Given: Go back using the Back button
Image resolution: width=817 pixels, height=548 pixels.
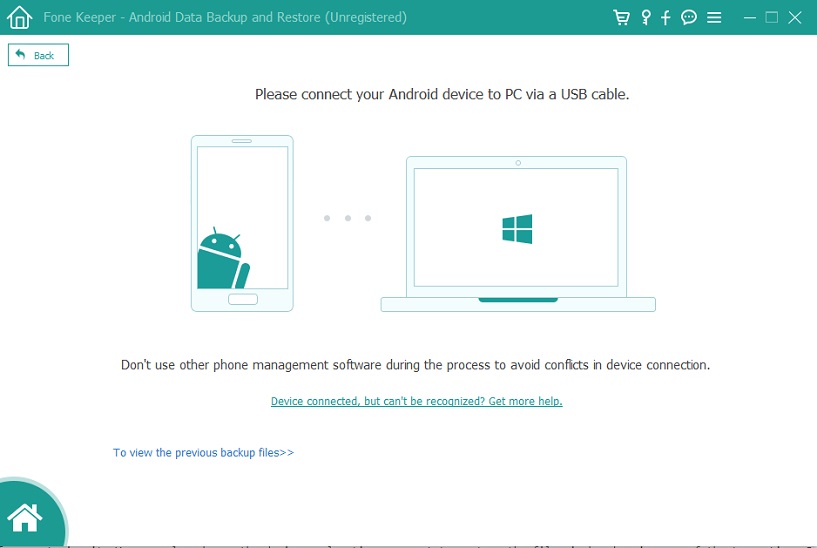Looking at the screenshot, I should coord(38,55).
